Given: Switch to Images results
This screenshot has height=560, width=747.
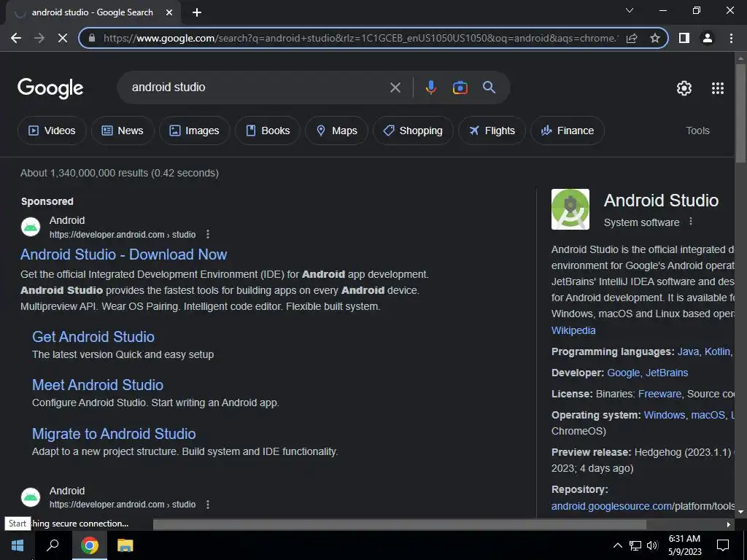Looking at the screenshot, I should [x=194, y=131].
